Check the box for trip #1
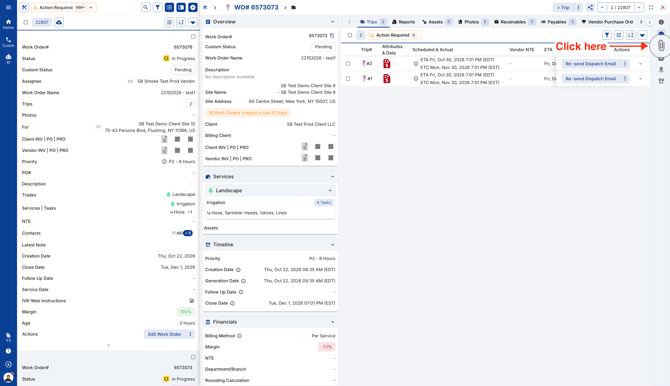Image resolution: width=670 pixels, height=386 pixels. [x=348, y=79]
